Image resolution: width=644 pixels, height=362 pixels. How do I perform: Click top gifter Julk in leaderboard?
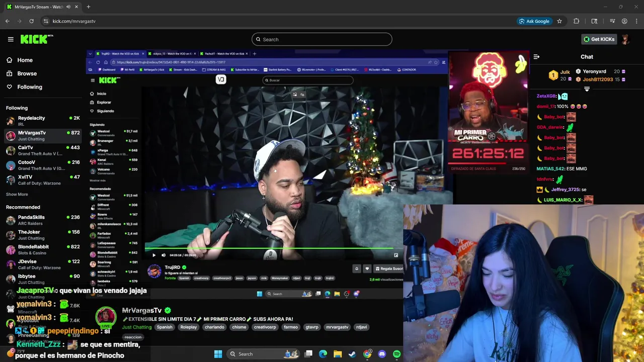coord(565,72)
